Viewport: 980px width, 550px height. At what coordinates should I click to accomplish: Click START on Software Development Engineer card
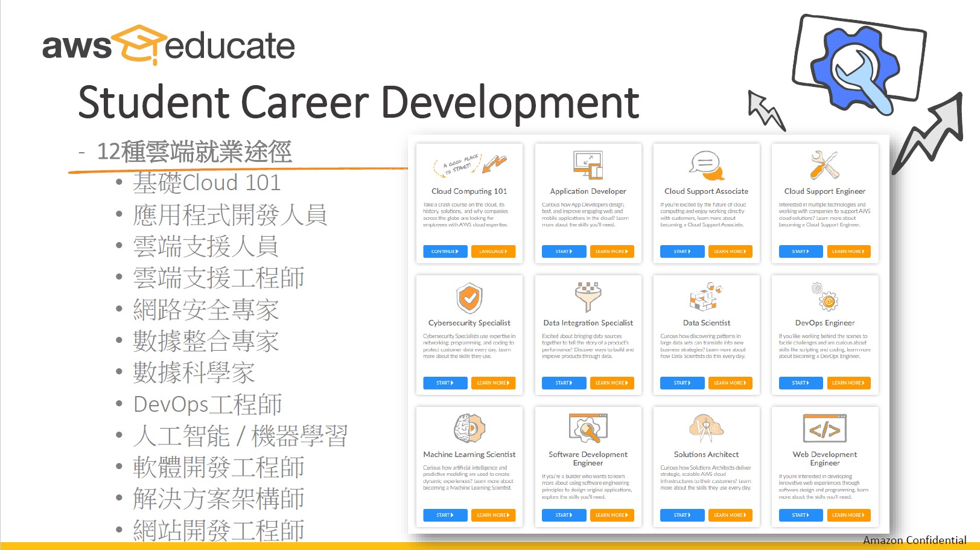[564, 515]
